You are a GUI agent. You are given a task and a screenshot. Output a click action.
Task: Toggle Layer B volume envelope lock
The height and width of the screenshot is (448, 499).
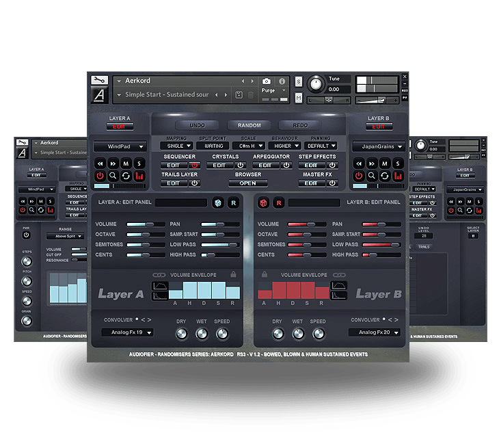264,274
